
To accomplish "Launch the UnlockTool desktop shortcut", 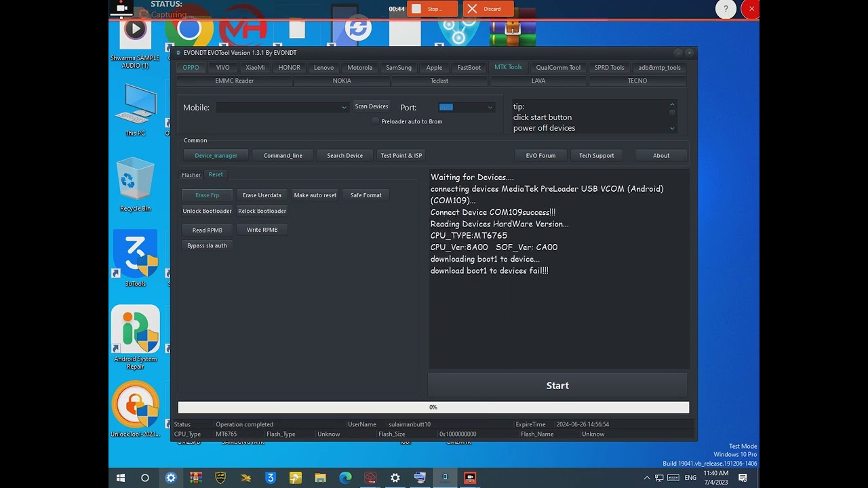I will point(136,409).
